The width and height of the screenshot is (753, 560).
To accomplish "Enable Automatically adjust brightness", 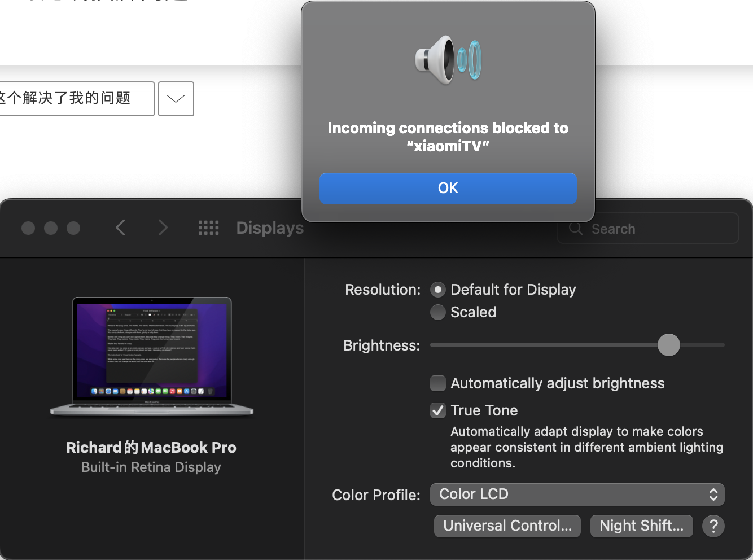I will click(x=437, y=383).
